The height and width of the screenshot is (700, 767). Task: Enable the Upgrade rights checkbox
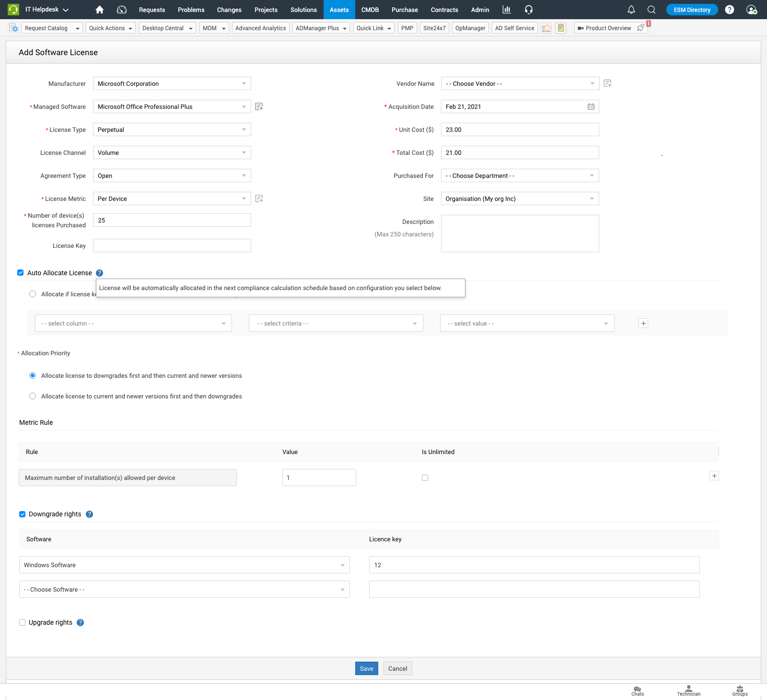point(22,622)
